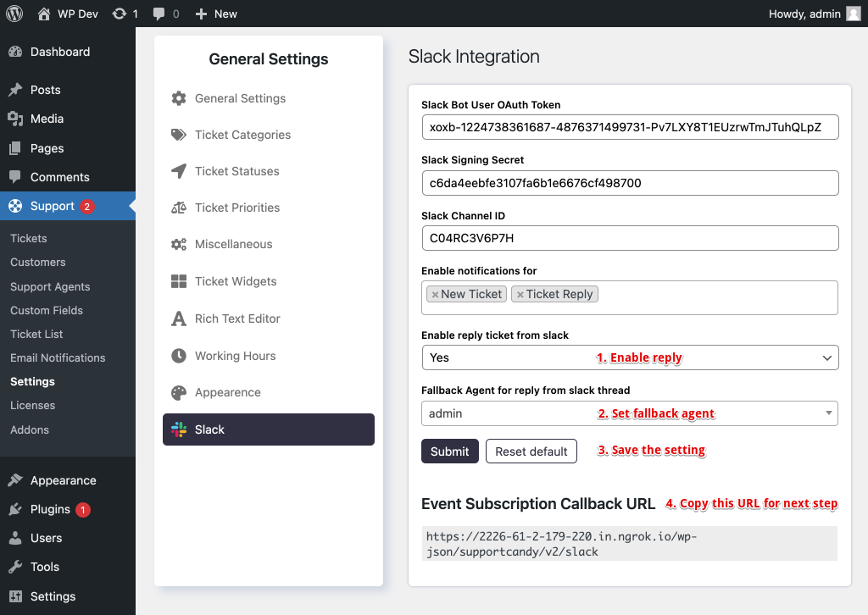Screen dimensions: 868x615
Task: Click the updates refresh icon
Action: (119, 14)
